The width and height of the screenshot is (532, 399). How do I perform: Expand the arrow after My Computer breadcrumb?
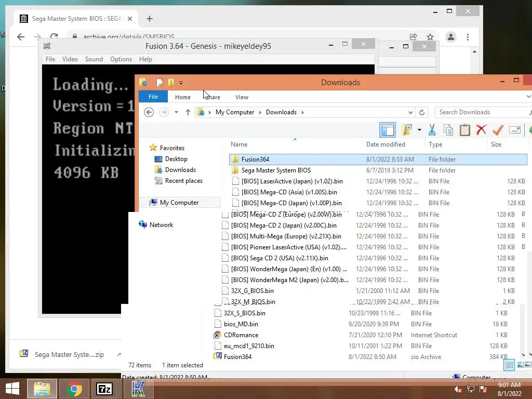coord(260,112)
